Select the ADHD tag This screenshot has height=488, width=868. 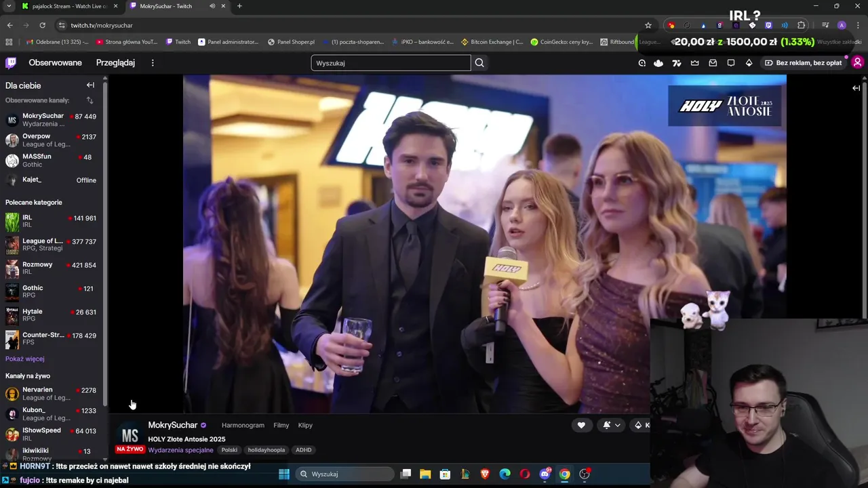tap(303, 450)
